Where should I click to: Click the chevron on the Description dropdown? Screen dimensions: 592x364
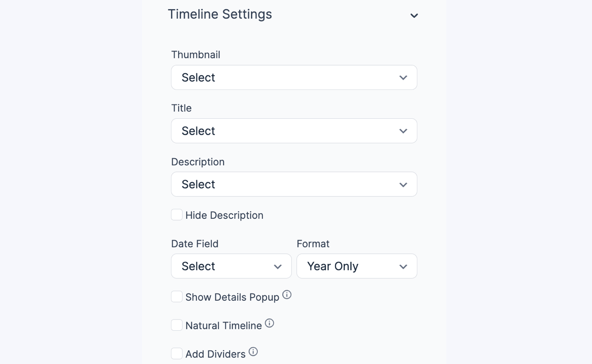(x=403, y=184)
